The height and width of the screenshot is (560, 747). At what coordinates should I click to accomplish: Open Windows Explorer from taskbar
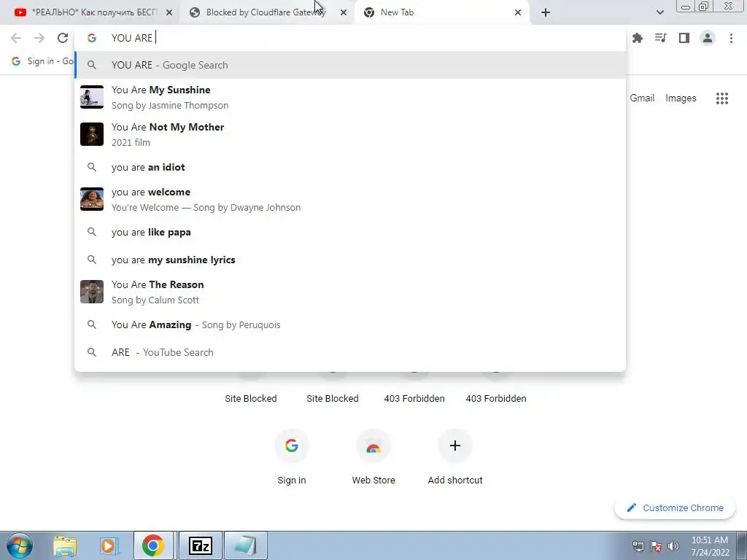coord(65,545)
